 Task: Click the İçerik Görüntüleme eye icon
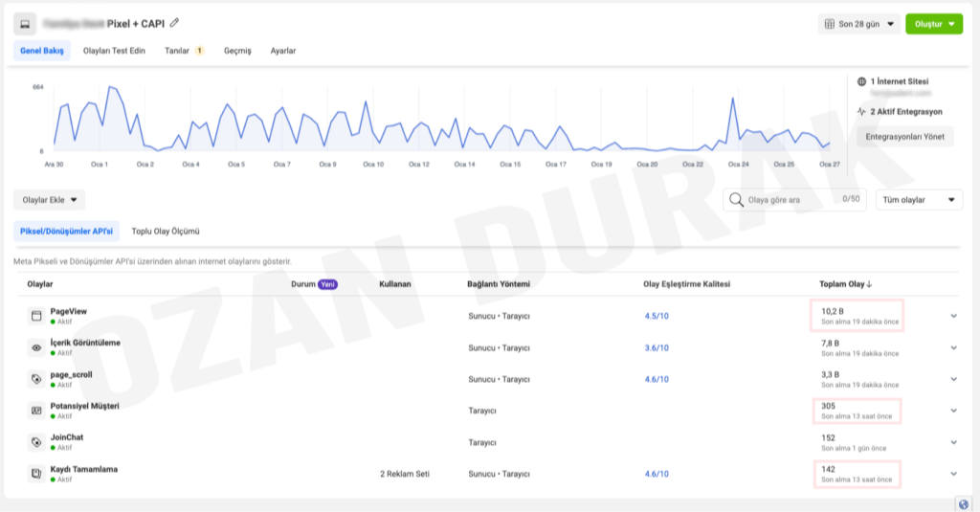[x=36, y=347]
